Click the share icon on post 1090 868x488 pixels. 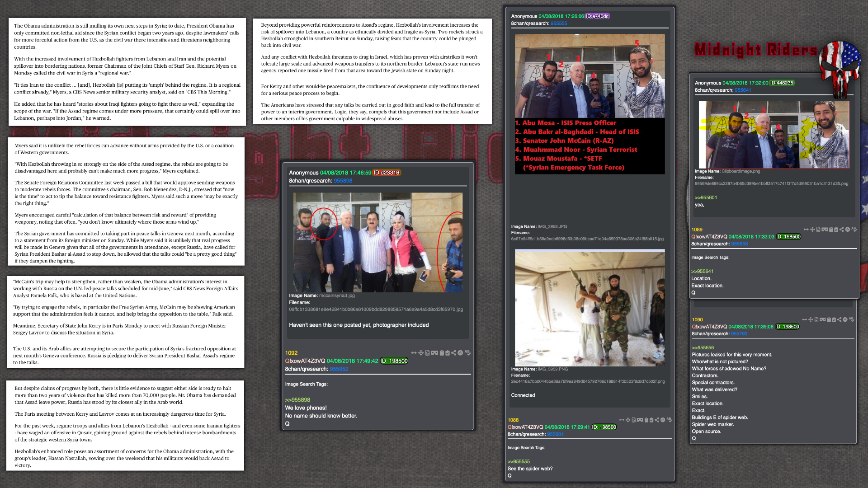[x=840, y=319]
